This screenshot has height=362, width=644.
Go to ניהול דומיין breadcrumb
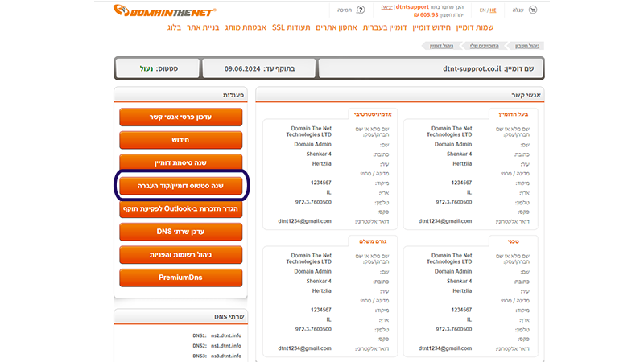pyautogui.click(x=441, y=46)
